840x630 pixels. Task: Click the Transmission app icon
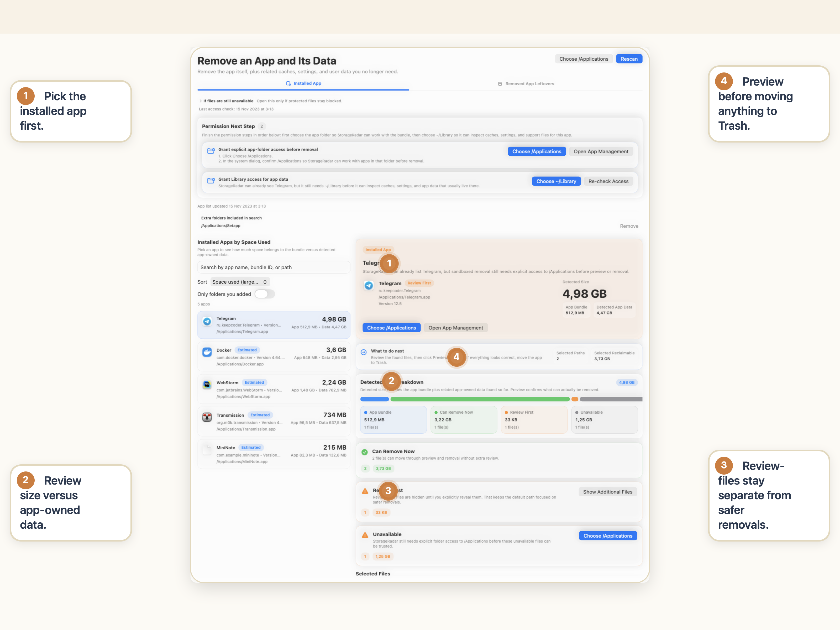coord(207,417)
